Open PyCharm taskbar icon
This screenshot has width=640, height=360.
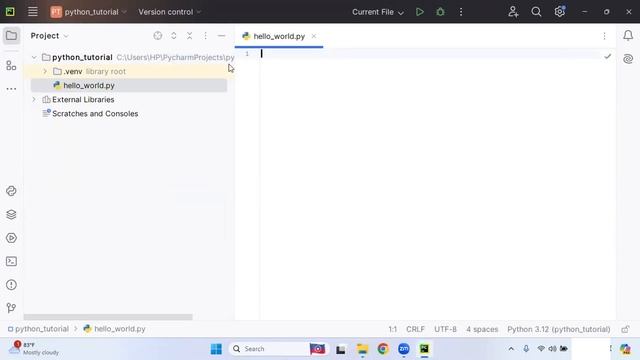[424, 349]
